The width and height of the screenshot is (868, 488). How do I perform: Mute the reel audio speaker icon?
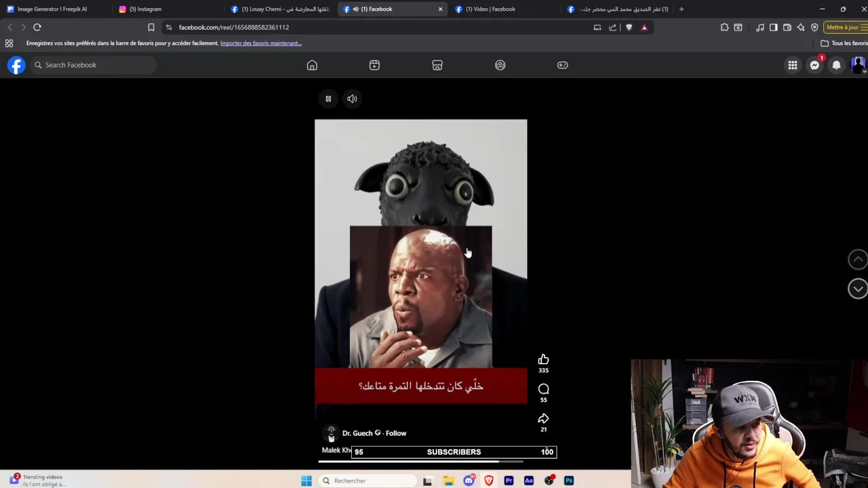(x=352, y=99)
